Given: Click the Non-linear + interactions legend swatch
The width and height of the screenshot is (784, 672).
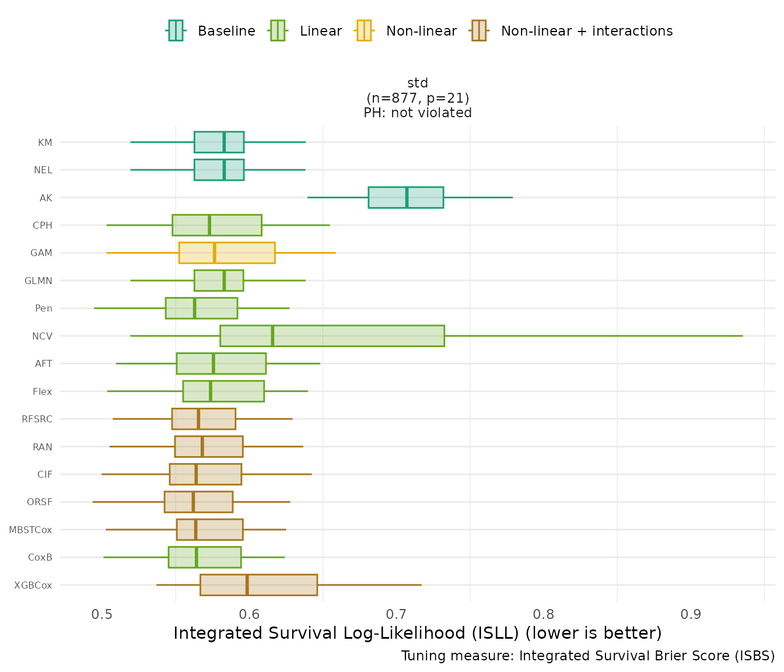Looking at the screenshot, I should tap(478, 31).
